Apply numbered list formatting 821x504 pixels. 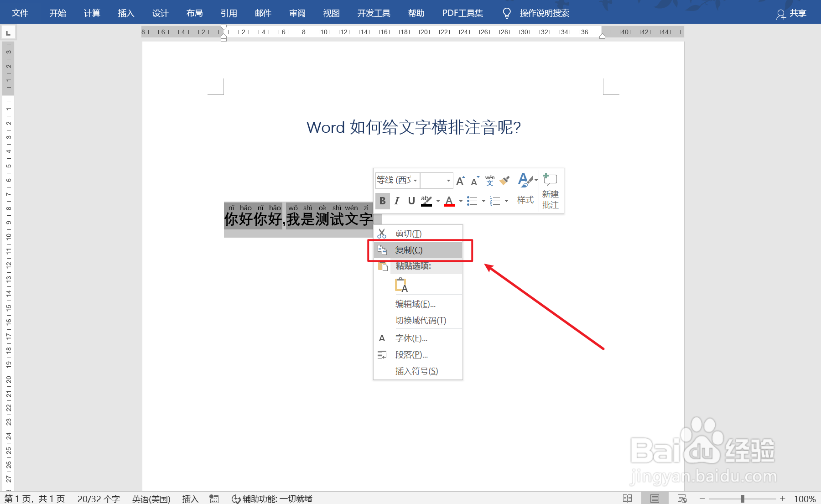495,201
